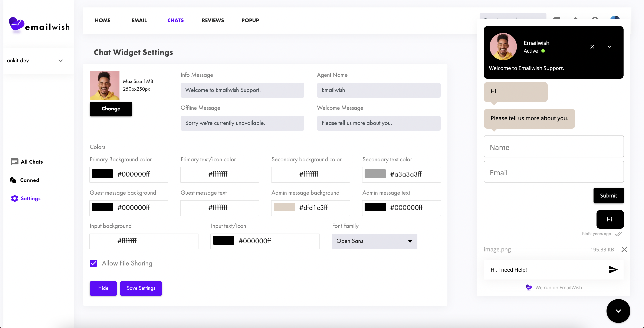Focus the Email field in chat widget
This screenshot has width=644, height=328.
point(554,172)
